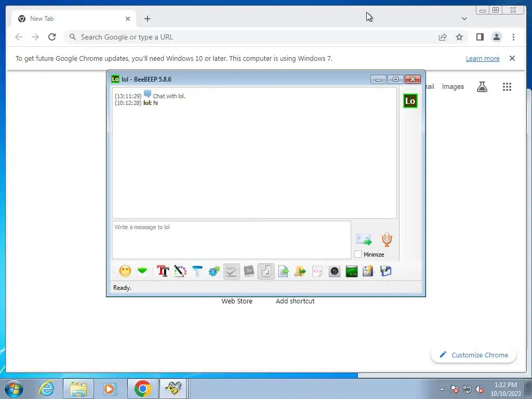532x399 pixels.
Task: Click the network tray icon
Action: click(x=467, y=390)
